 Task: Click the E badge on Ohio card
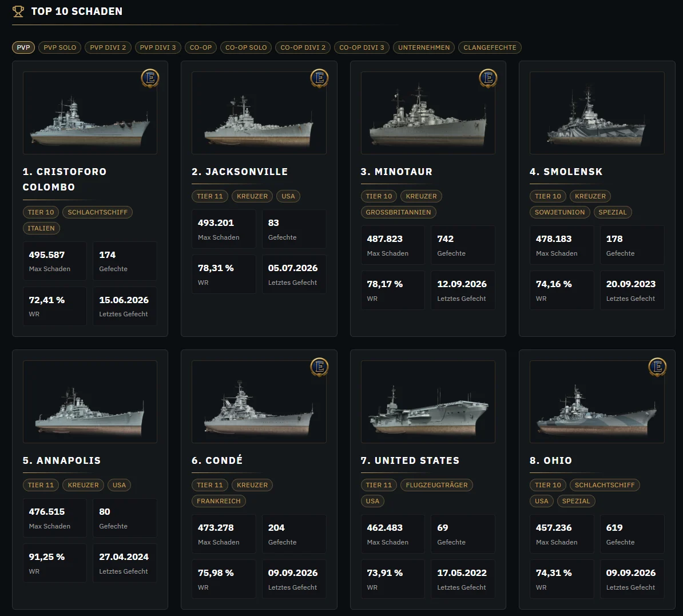[657, 367]
